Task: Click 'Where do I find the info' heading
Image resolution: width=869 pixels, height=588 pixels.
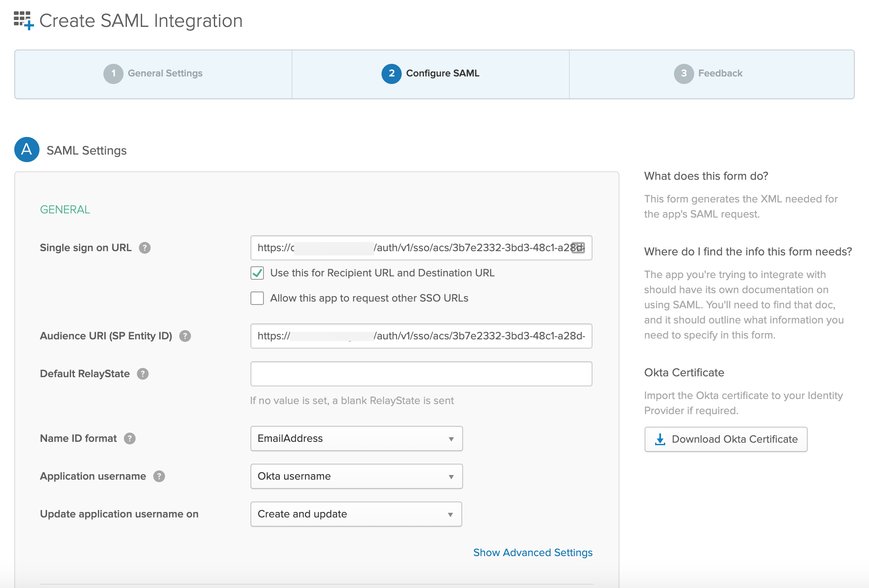Action: point(748,252)
